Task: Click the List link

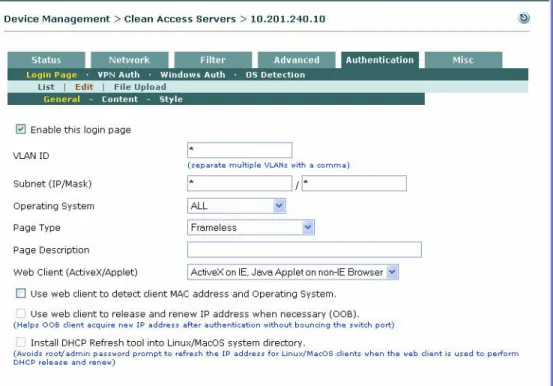Action: coord(46,87)
